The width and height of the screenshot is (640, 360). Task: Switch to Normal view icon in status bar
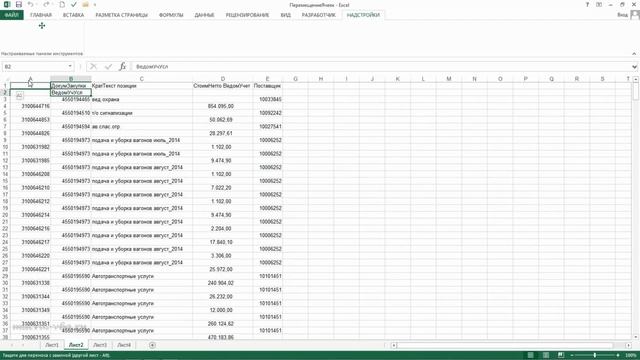pos(531,355)
